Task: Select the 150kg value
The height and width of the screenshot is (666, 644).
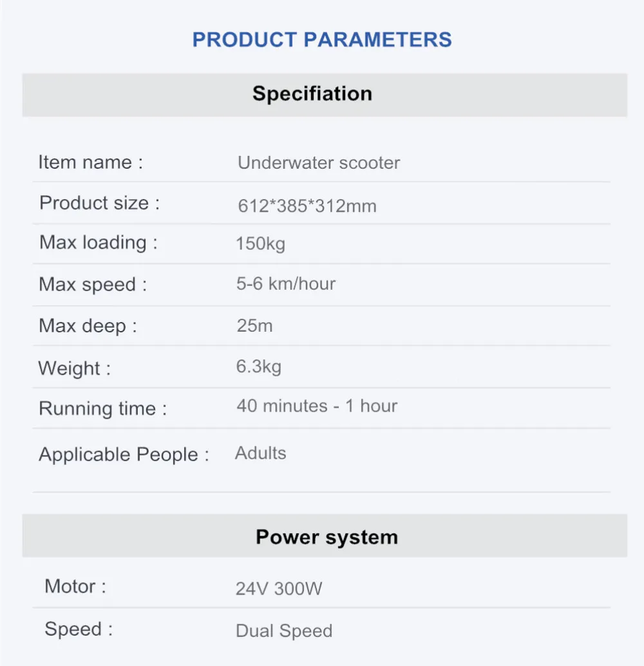Action: click(260, 244)
